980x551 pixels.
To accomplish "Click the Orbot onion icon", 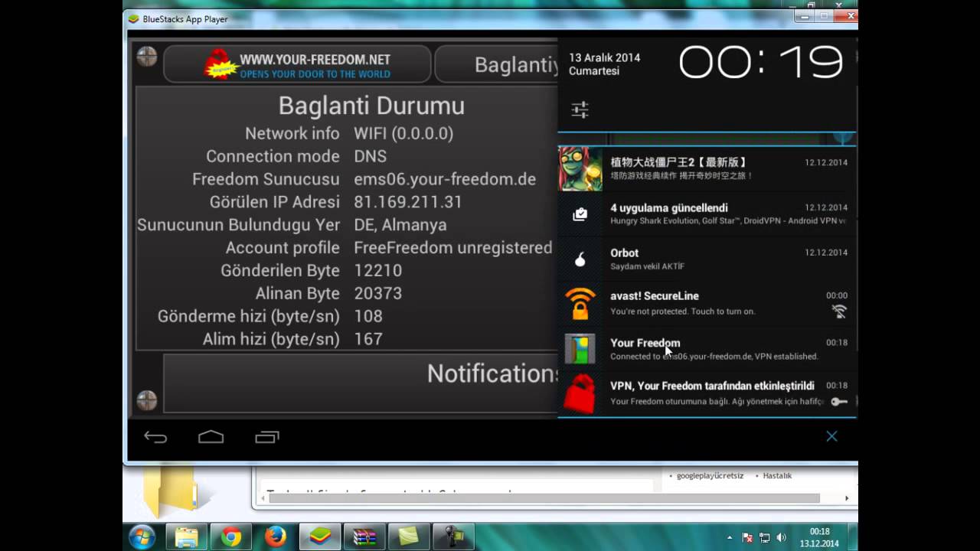I will [x=580, y=259].
